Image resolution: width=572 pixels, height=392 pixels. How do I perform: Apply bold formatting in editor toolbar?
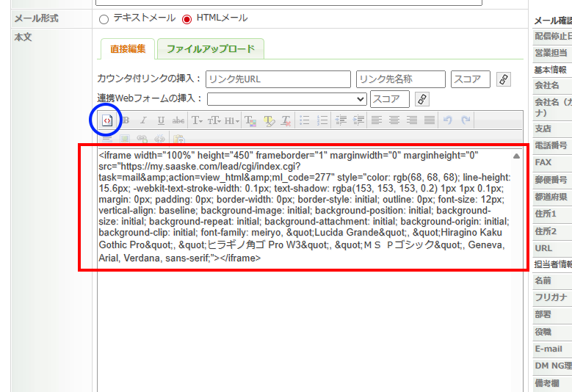[x=126, y=120]
